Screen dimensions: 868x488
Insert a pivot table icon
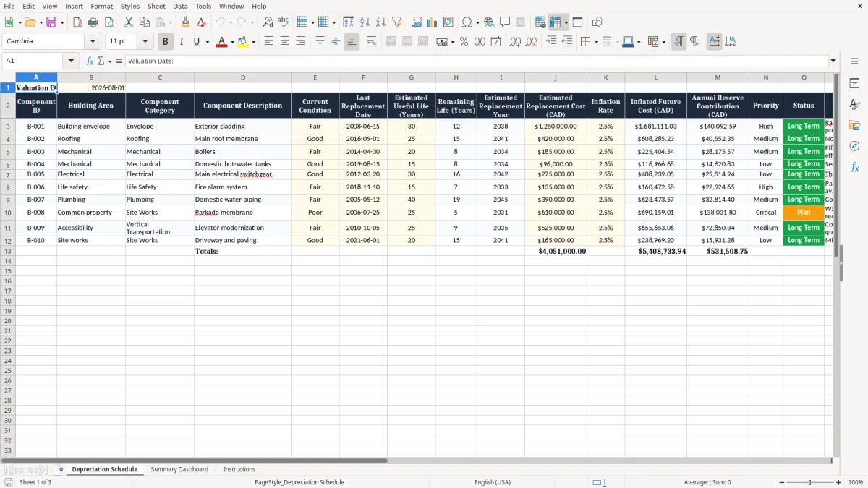click(x=448, y=22)
